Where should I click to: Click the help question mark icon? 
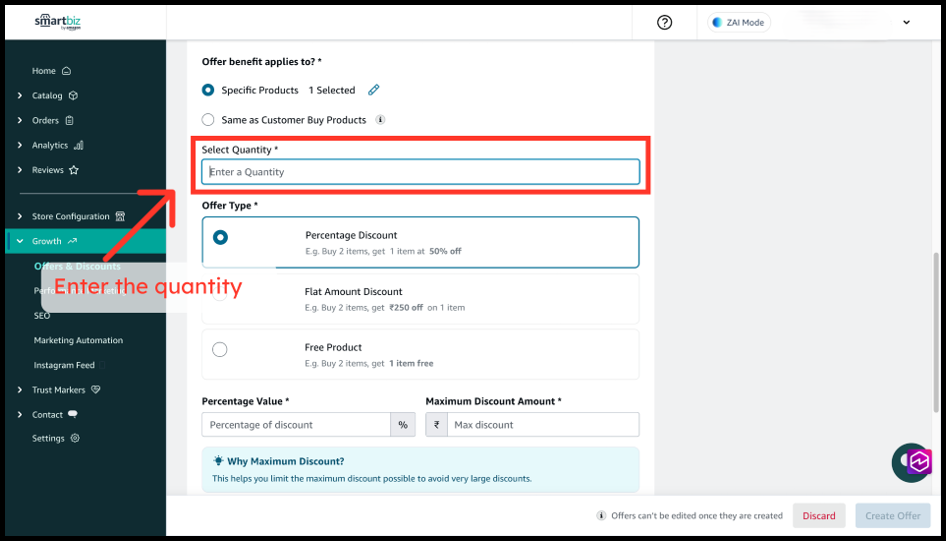(x=665, y=23)
